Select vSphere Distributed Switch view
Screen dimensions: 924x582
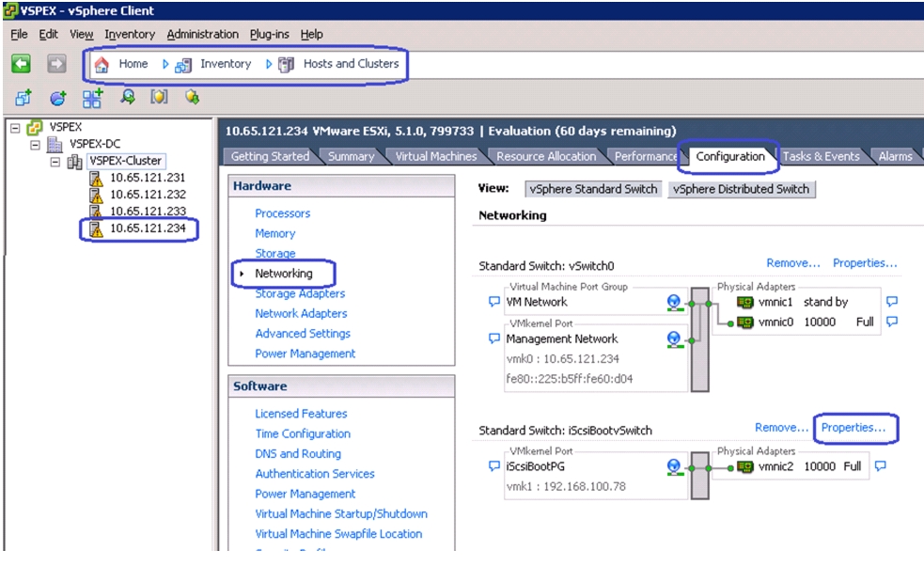(742, 189)
